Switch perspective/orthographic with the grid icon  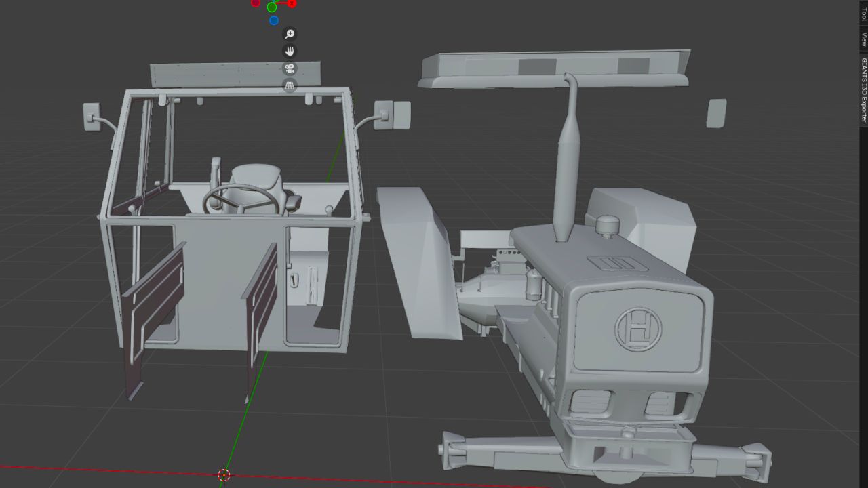click(x=290, y=85)
